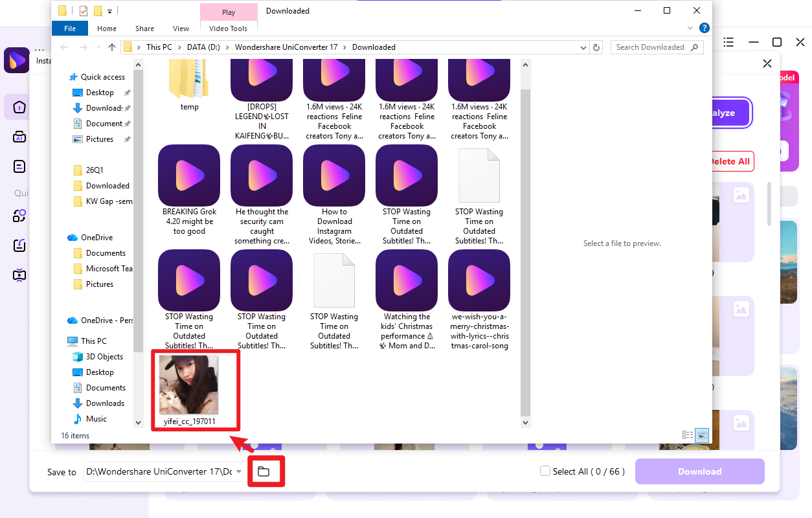Switch to the View ribbon tab
Viewport: 812px width, 518px height.
pos(181,28)
